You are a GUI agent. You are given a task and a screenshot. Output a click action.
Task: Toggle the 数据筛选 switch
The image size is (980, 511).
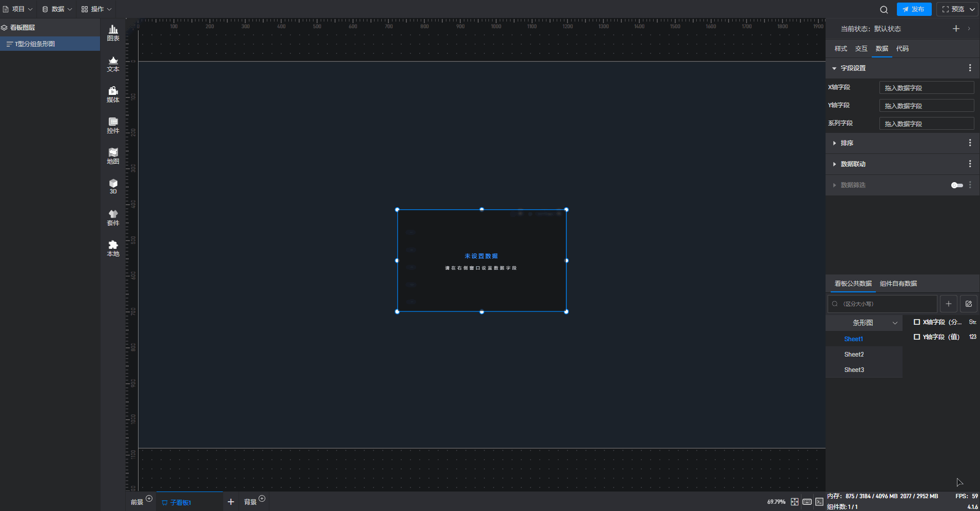(957, 185)
